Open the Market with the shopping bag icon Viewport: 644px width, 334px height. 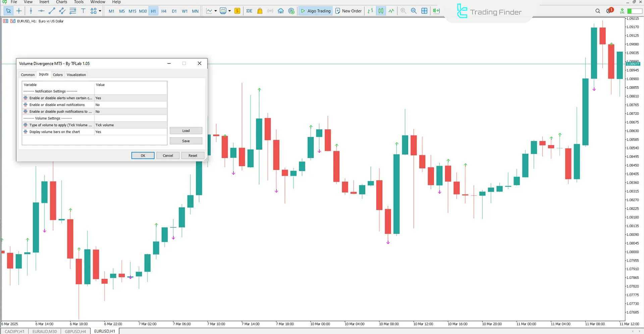coord(260,11)
